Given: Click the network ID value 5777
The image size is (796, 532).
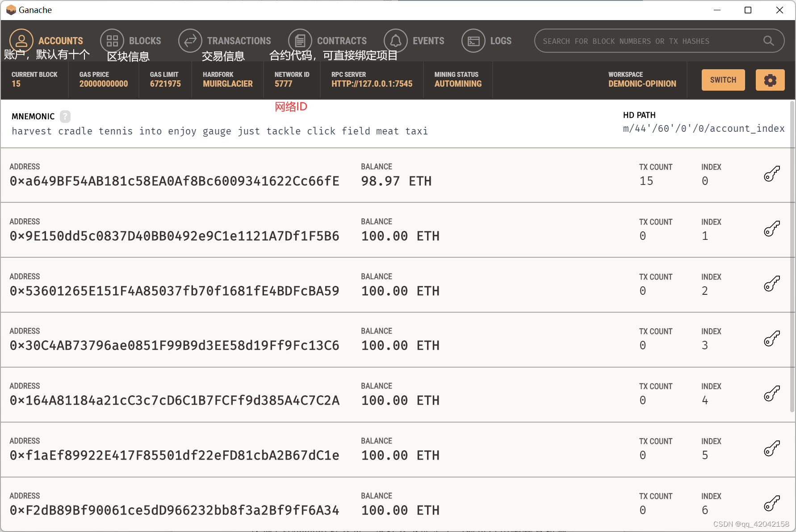Looking at the screenshot, I should (283, 84).
